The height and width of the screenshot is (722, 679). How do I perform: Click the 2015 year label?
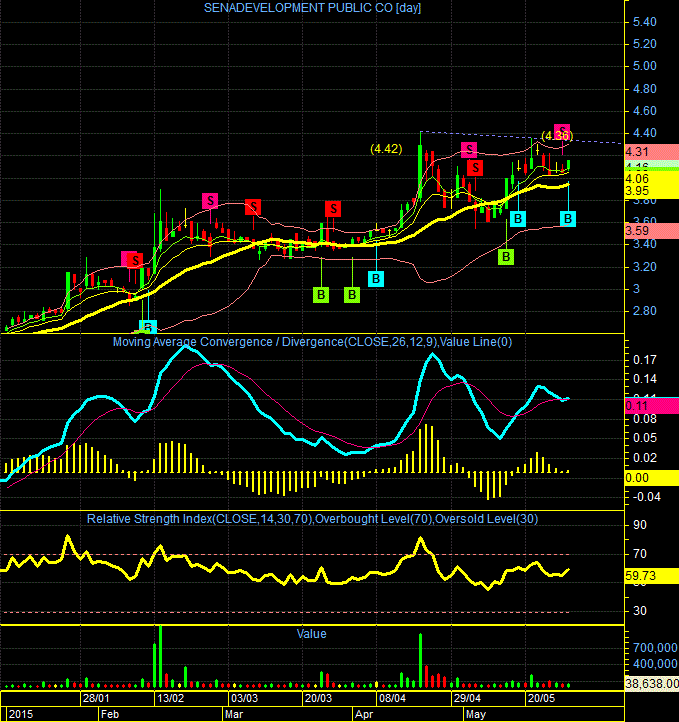(x=21, y=714)
